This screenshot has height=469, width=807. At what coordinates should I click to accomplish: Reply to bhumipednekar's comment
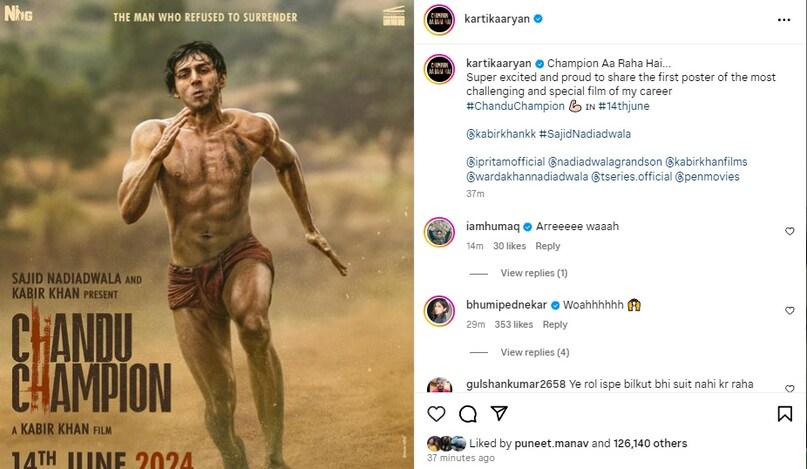tap(554, 324)
